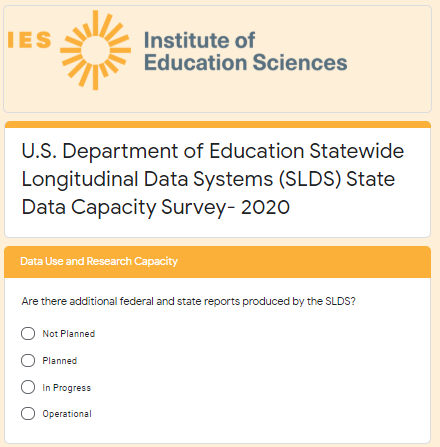
Task: Click the Planned option label
Action: (x=60, y=361)
